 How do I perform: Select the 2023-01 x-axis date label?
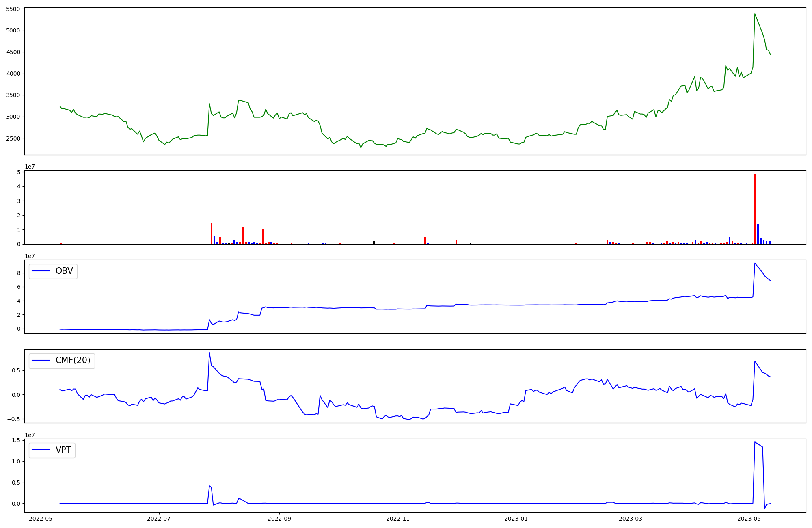[x=516, y=518]
